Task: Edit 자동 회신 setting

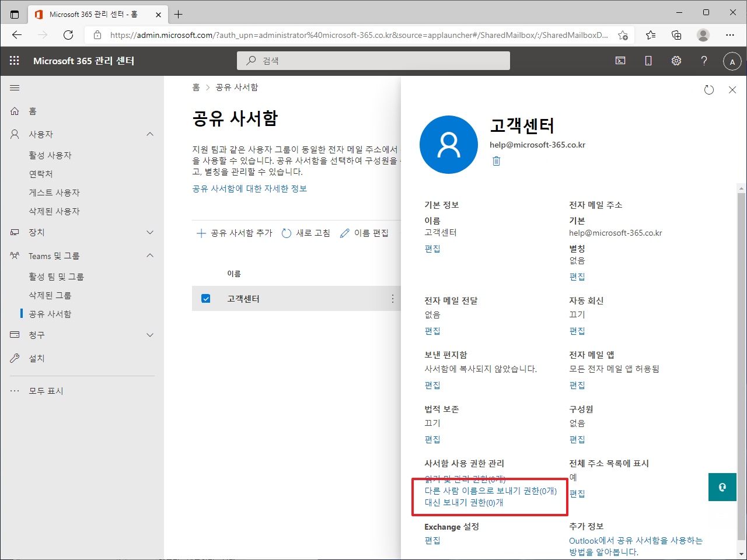Action: pyautogui.click(x=577, y=331)
